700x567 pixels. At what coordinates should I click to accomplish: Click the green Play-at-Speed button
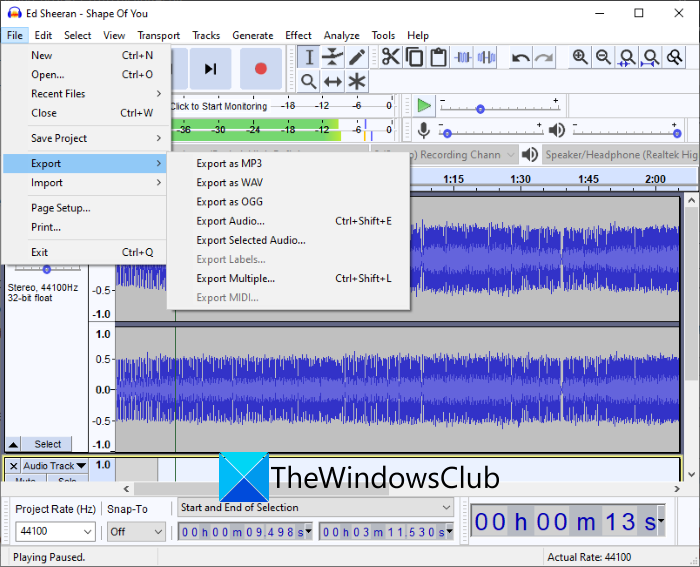point(424,106)
